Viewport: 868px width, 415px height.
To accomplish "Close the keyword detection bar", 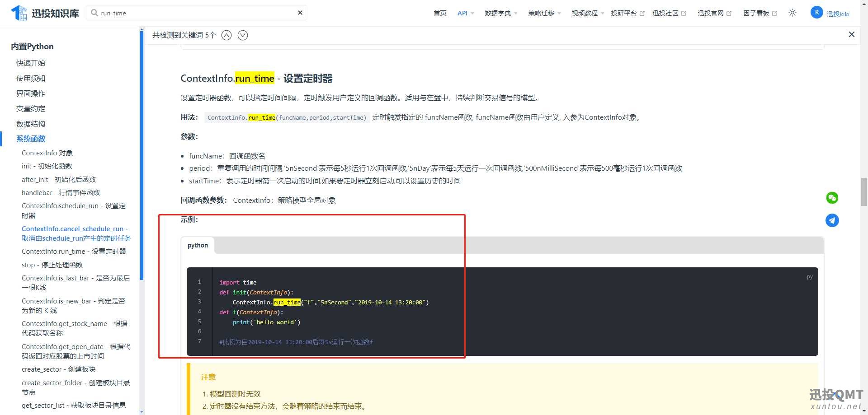I will pos(852,34).
